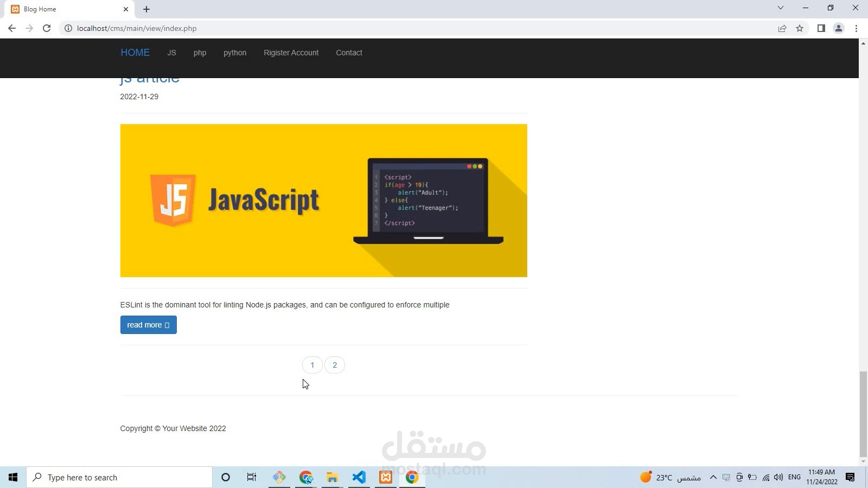
Task: Go to pagination page 2
Action: (x=335, y=365)
